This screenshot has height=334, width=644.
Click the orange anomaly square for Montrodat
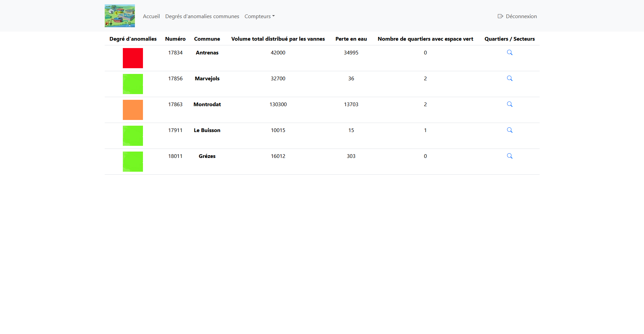pos(133,110)
